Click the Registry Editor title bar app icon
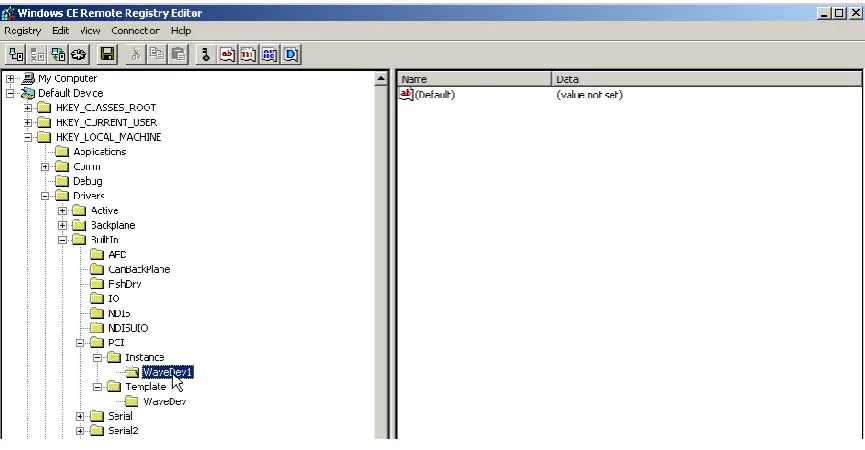865x450 pixels. click(8, 13)
